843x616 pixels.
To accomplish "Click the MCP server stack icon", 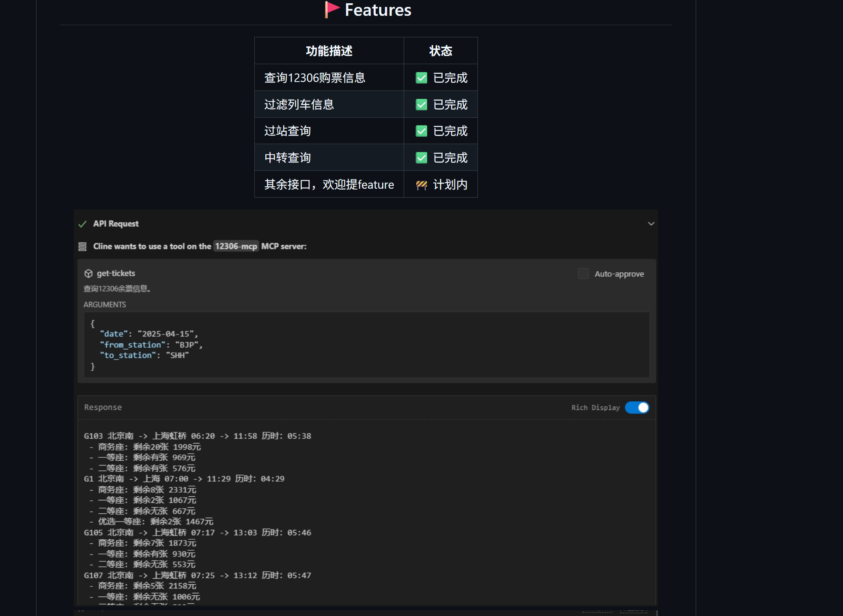I will point(82,247).
